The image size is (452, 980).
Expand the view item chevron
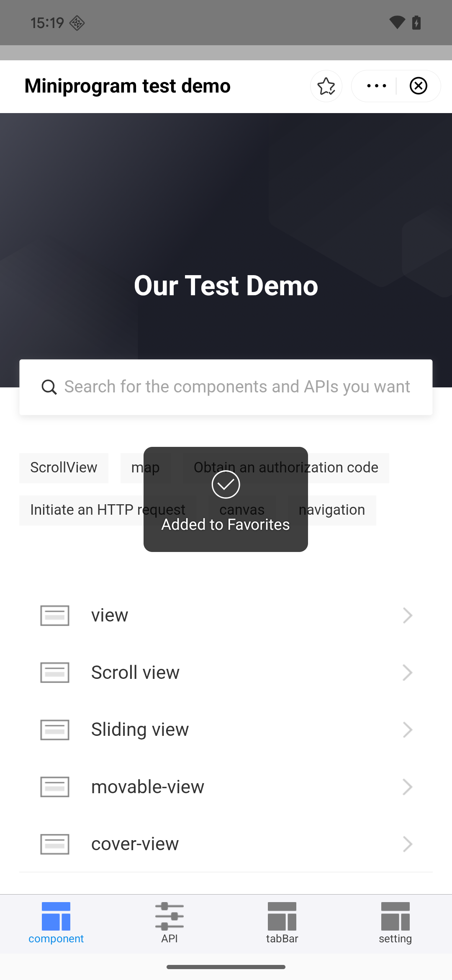coord(407,616)
